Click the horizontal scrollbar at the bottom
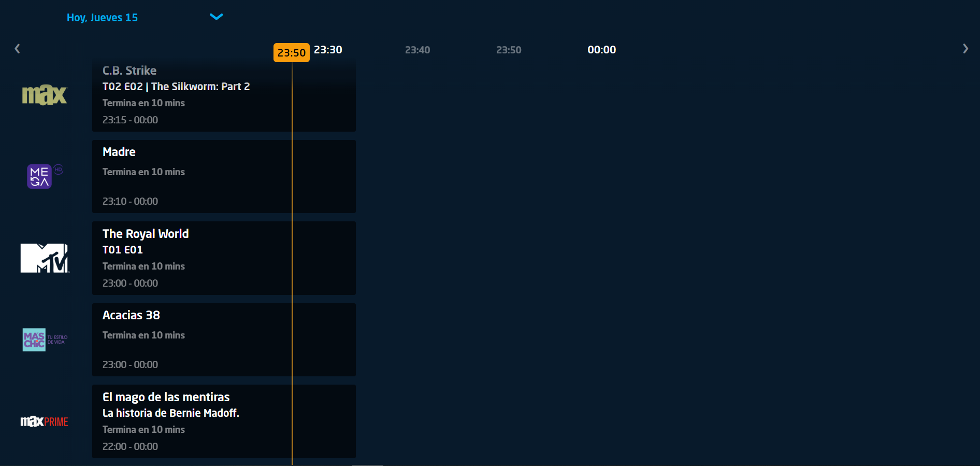This screenshot has width=980, height=466. pos(367,464)
